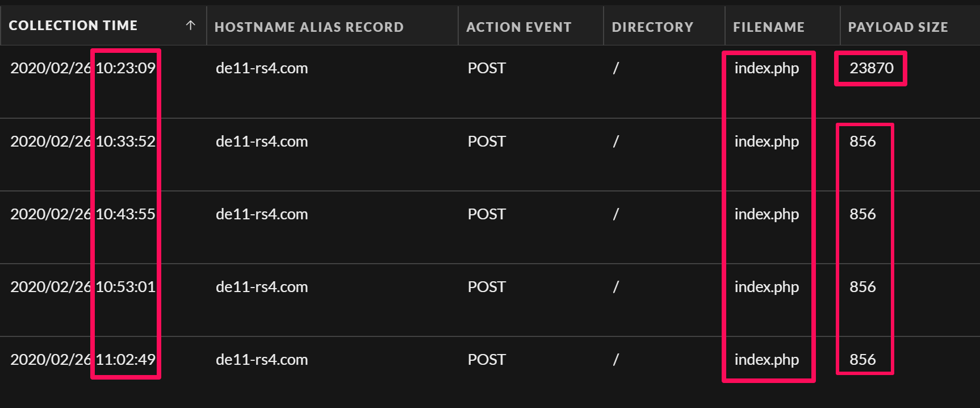Sort by the Collection Time column header
The image size is (980, 408).
(73, 26)
